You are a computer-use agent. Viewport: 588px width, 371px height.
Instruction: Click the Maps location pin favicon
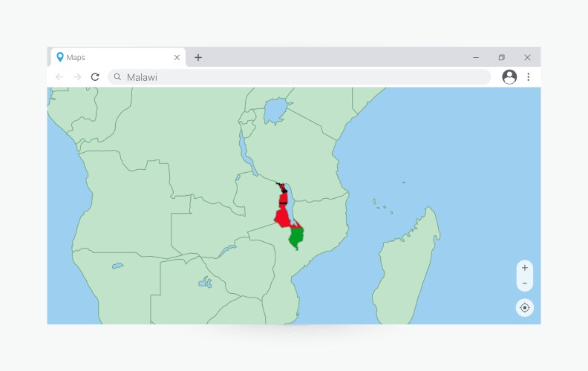60,57
